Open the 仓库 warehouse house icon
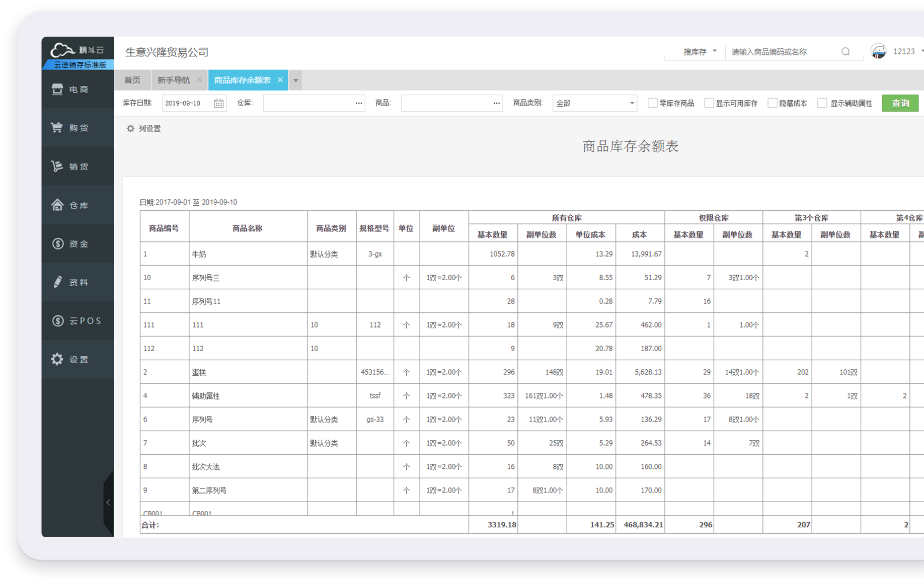924x577 pixels. coord(57,205)
